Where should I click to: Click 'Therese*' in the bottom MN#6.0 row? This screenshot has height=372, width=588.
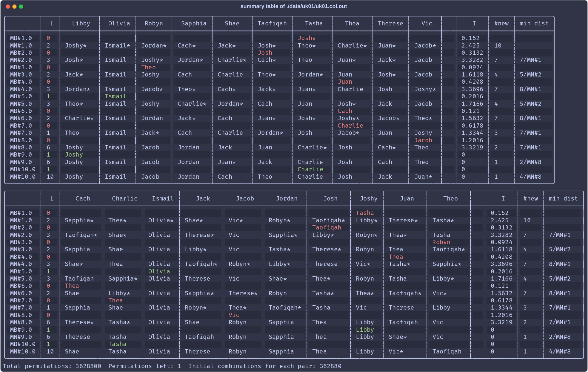click(x=243, y=293)
